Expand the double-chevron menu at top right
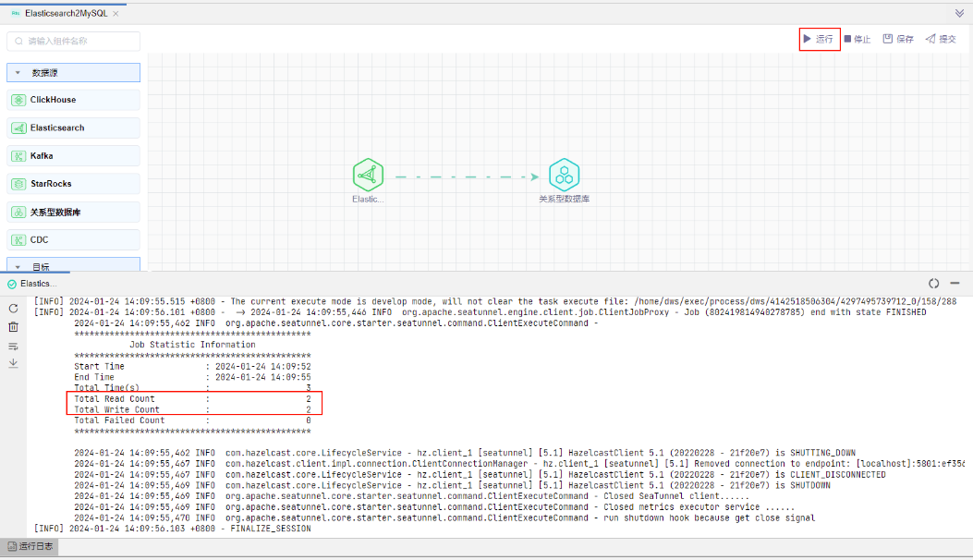The width and height of the screenshot is (973, 560). pyautogui.click(x=959, y=13)
